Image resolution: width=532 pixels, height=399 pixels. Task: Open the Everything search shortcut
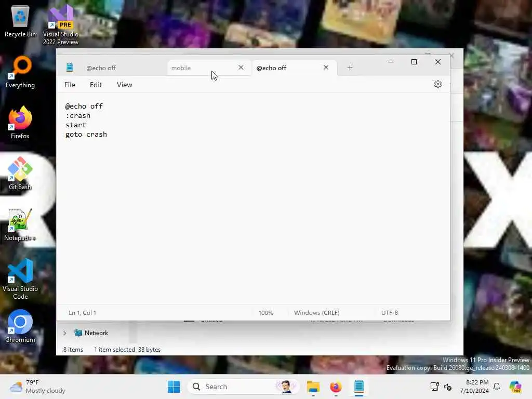[x=20, y=72]
